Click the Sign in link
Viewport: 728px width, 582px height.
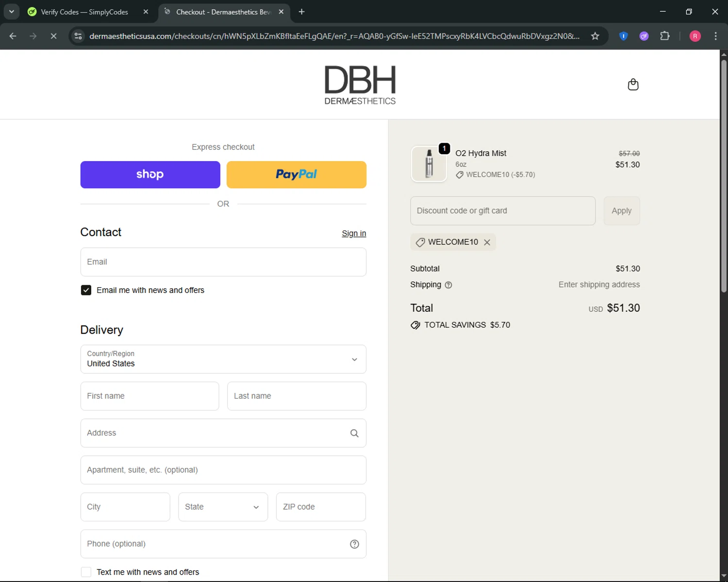pyautogui.click(x=354, y=233)
